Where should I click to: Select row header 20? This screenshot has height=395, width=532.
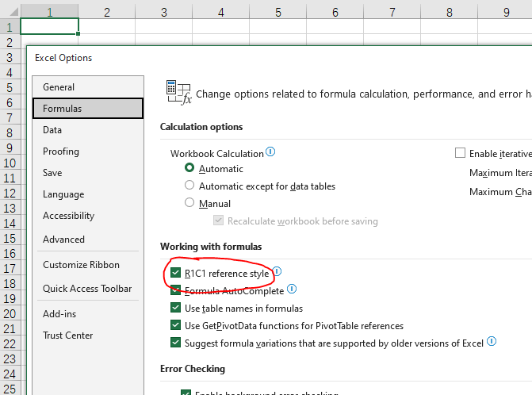(x=10, y=313)
